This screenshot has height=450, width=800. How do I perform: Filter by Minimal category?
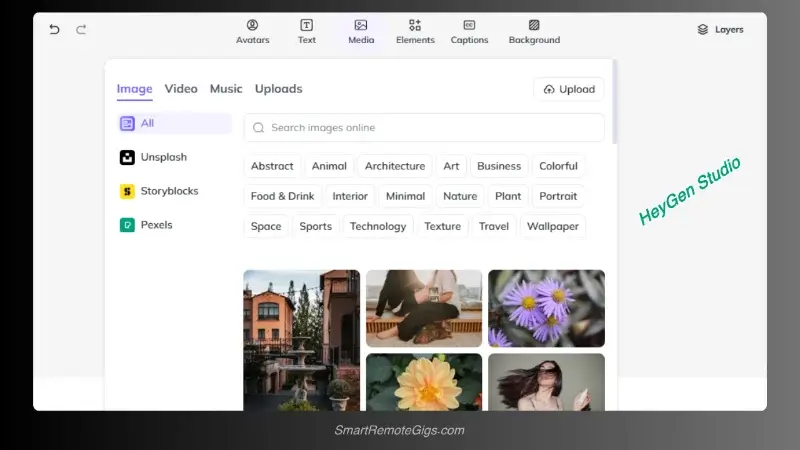click(405, 196)
